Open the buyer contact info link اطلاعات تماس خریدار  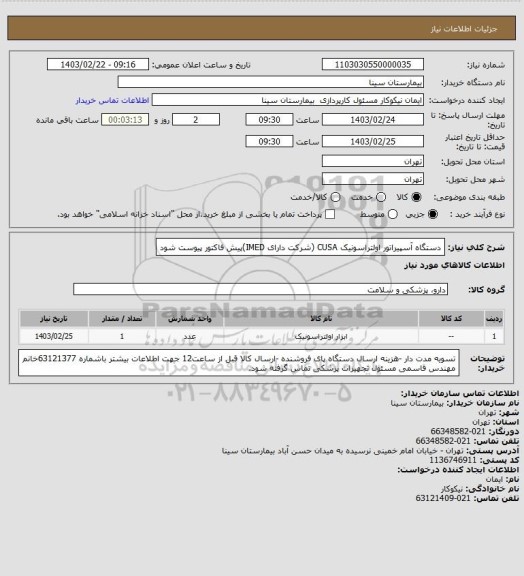(112, 100)
